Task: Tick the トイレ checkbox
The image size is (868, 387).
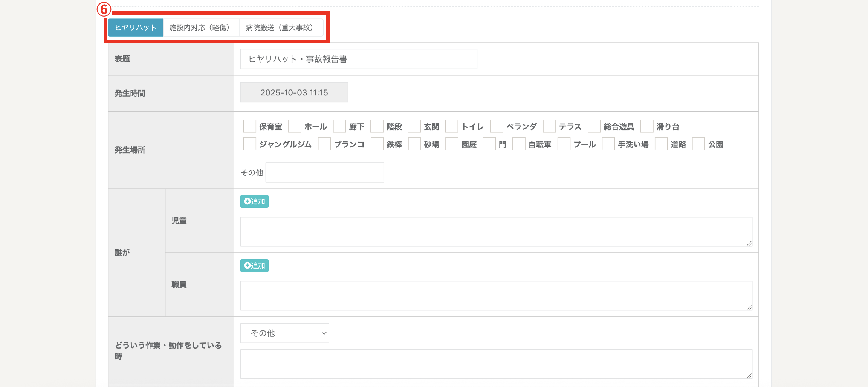Action: (452, 126)
